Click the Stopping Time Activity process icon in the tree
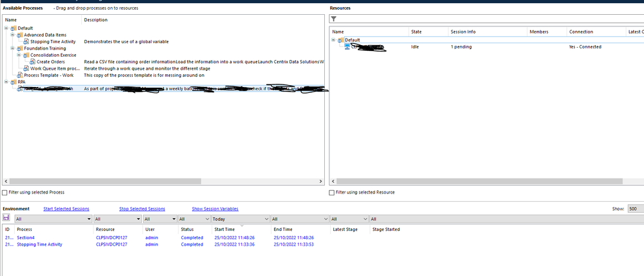This screenshot has height=276, width=644. (26, 41)
